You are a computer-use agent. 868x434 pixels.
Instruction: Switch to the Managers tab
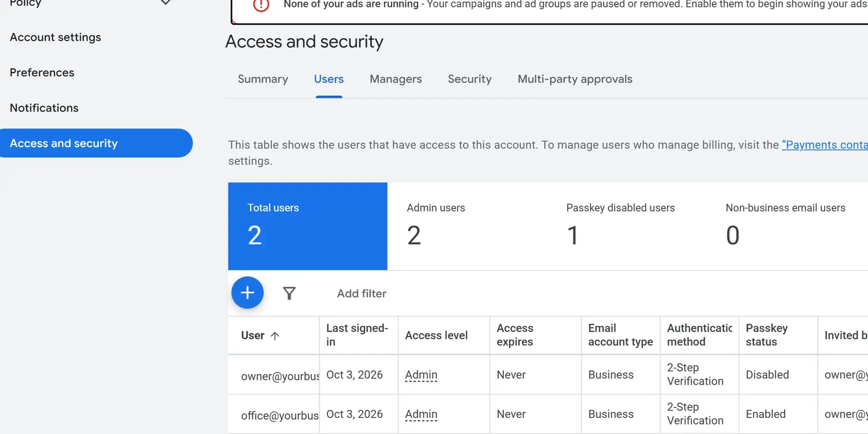tap(396, 79)
